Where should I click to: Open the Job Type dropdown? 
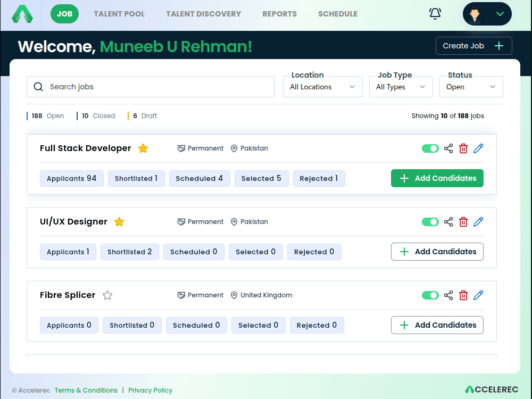(x=401, y=87)
